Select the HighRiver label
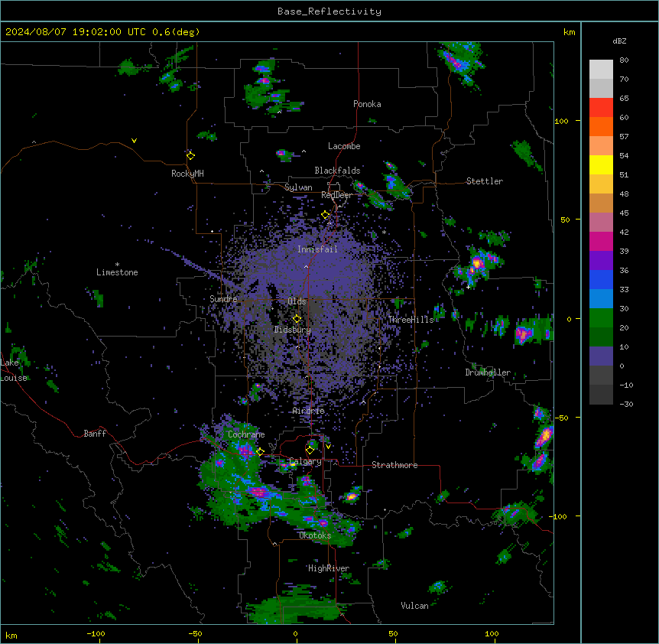Image resolution: width=659 pixels, height=644 pixels. tap(329, 568)
